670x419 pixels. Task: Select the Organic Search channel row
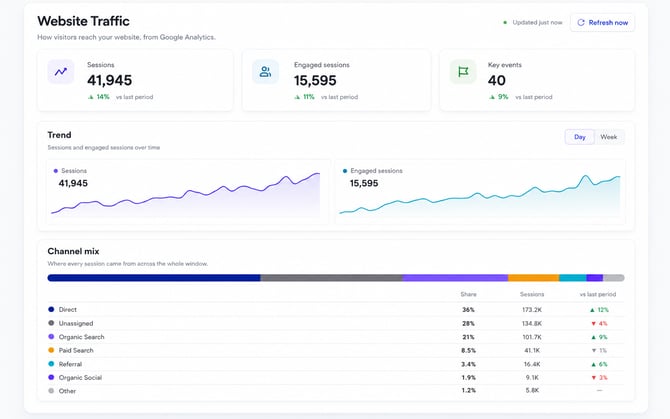coord(336,337)
